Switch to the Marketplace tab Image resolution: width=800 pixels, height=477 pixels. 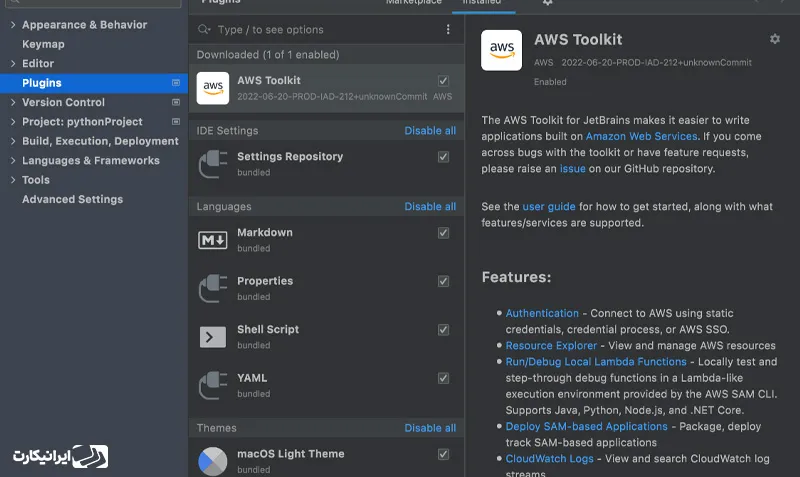(414, 2)
